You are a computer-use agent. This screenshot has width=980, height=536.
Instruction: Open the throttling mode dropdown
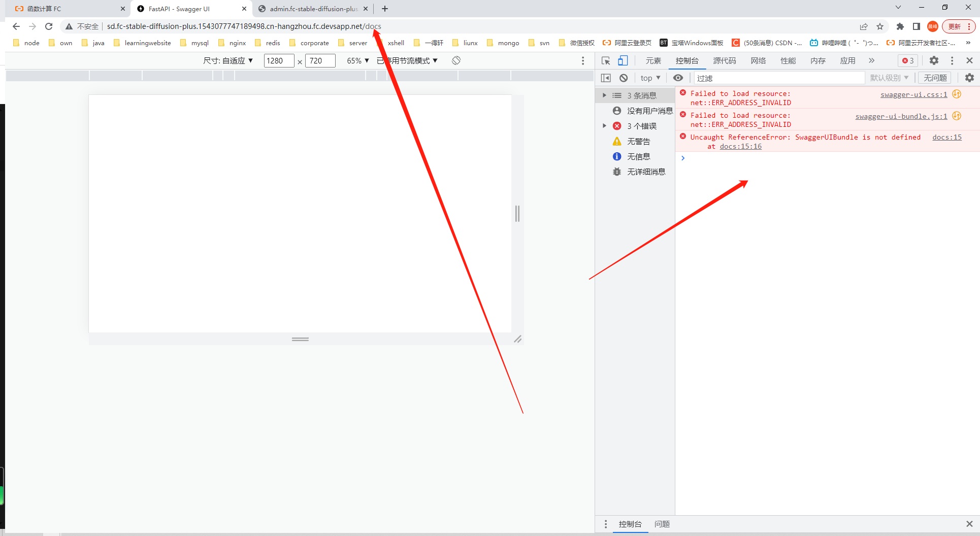tap(407, 61)
